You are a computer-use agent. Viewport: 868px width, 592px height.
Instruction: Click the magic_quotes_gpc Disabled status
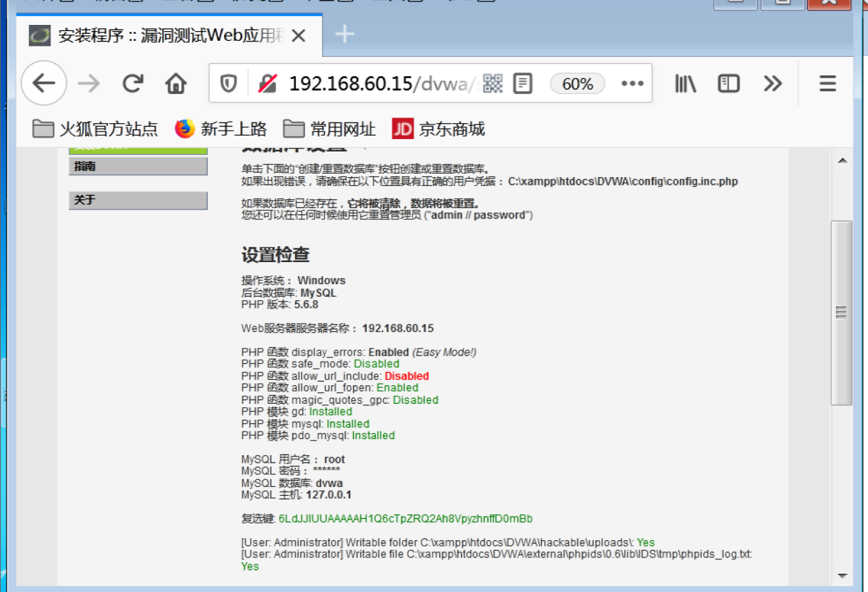[x=415, y=400]
